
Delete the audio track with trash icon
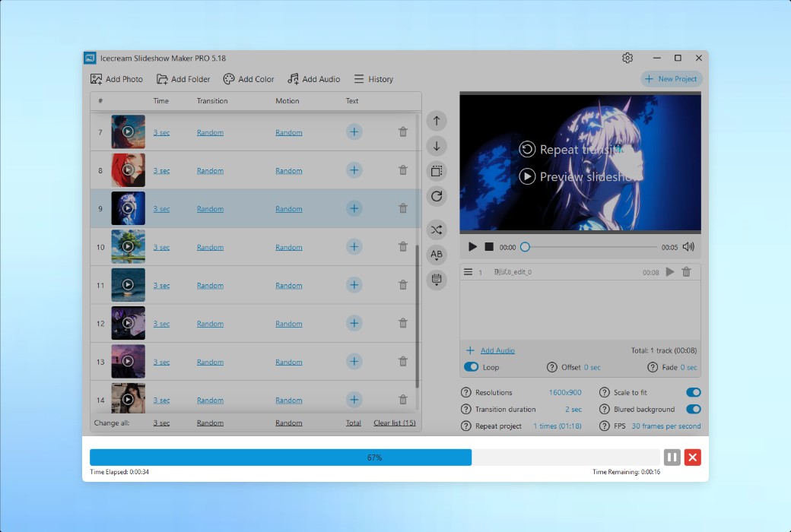[x=686, y=271]
